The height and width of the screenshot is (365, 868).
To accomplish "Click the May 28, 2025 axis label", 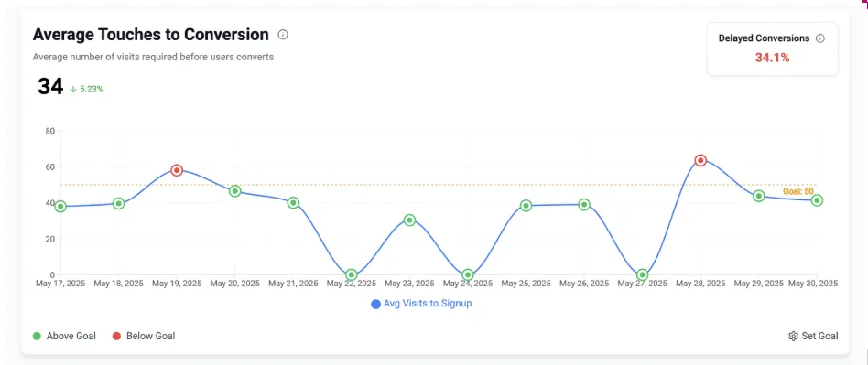I will click(x=700, y=284).
